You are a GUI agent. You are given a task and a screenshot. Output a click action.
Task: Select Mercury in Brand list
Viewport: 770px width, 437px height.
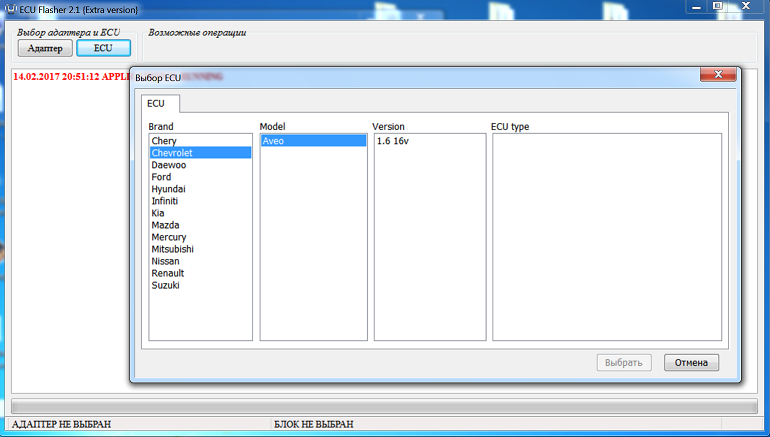click(200, 237)
